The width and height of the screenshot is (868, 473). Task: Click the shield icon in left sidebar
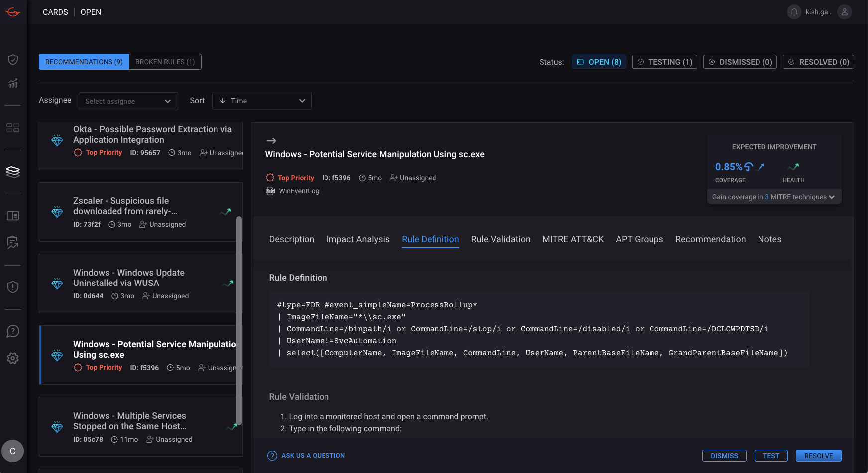[13, 60]
